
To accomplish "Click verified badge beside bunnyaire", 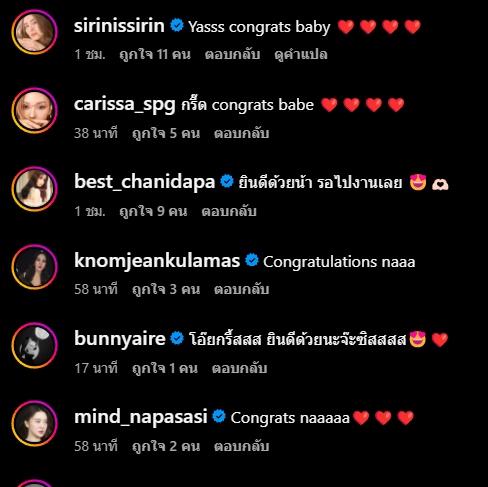I will tap(177, 338).
